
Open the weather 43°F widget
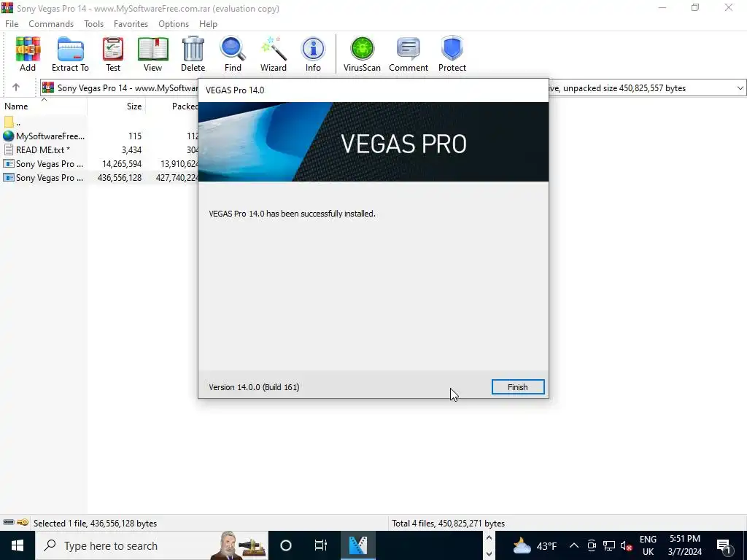535,545
